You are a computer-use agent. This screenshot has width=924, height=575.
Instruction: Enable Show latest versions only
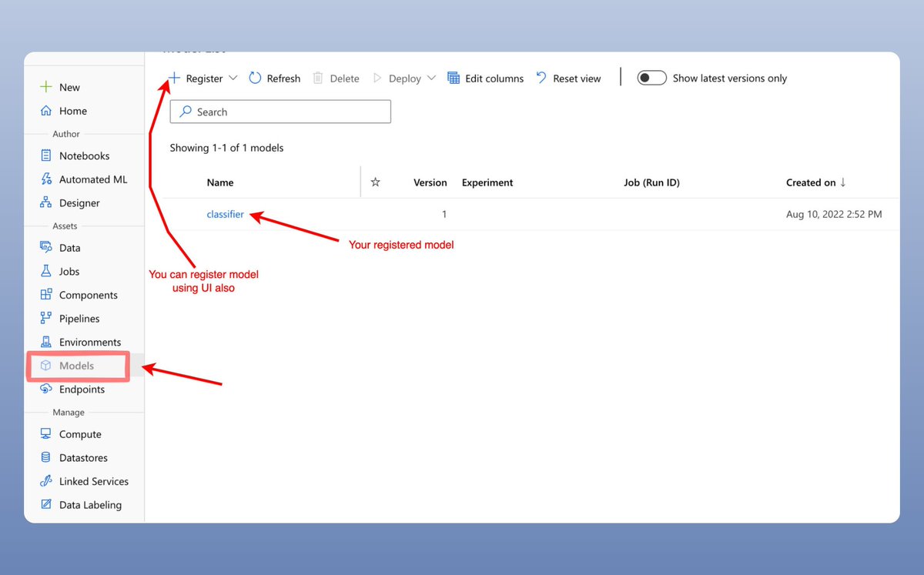(651, 78)
